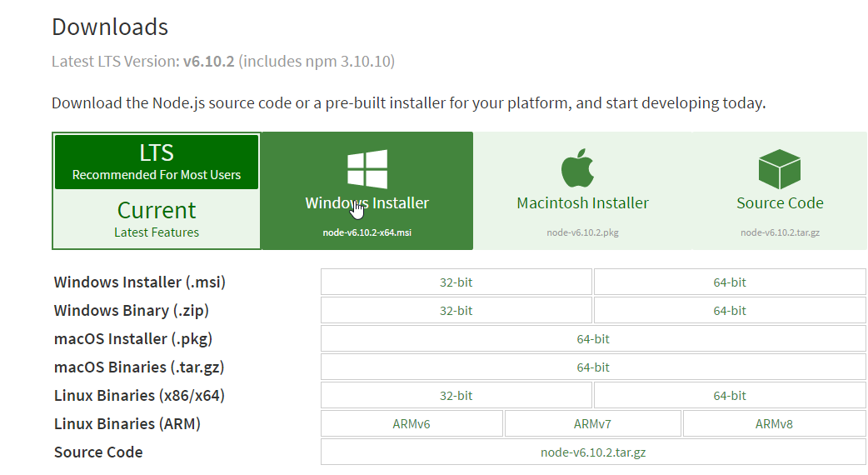Download node-v6.10.2.tar.gz from the Source Code tile

coord(780,191)
